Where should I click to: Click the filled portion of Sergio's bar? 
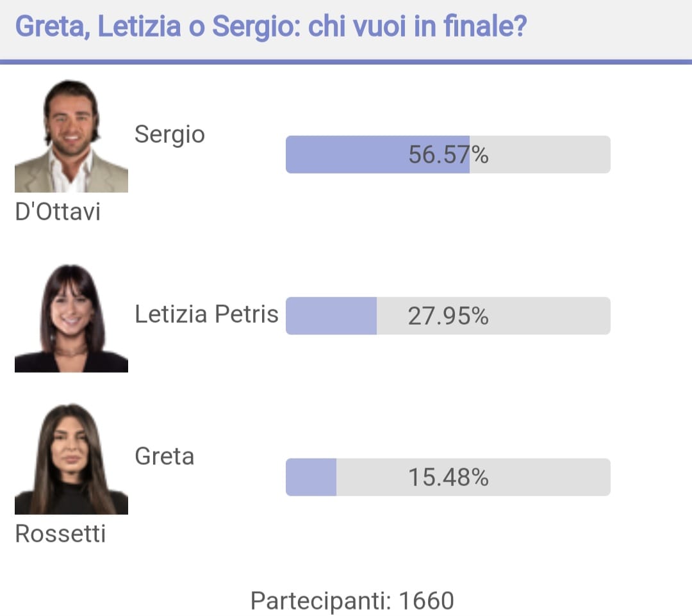[x=377, y=154]
